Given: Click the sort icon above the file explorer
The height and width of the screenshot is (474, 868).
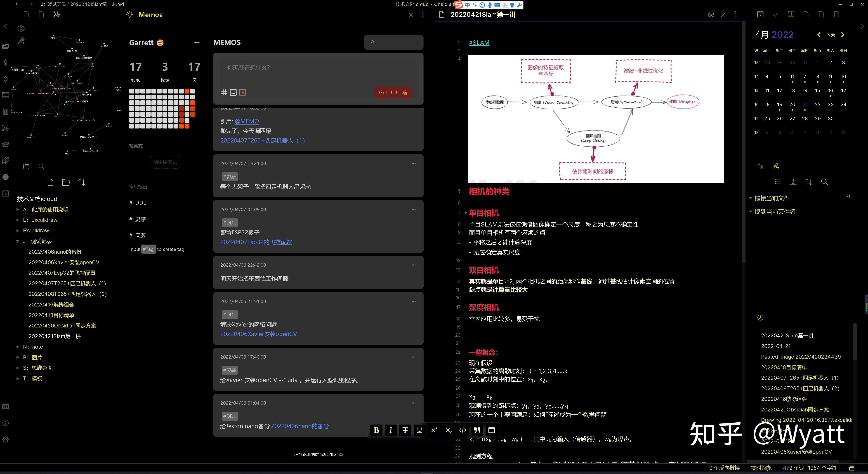Looking at the screenshot, I should tap(82, 182).
